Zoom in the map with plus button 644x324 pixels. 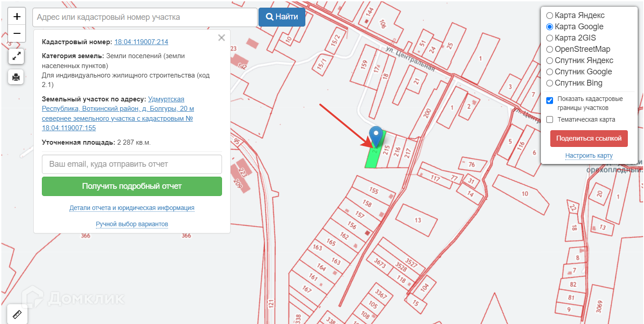coord(17,17)
